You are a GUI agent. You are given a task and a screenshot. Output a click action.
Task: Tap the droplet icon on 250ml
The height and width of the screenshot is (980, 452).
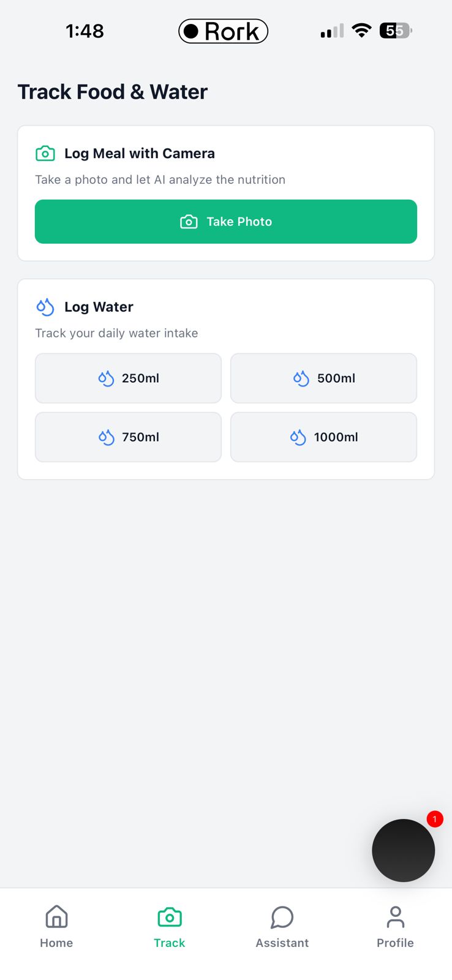pos(106,379)
